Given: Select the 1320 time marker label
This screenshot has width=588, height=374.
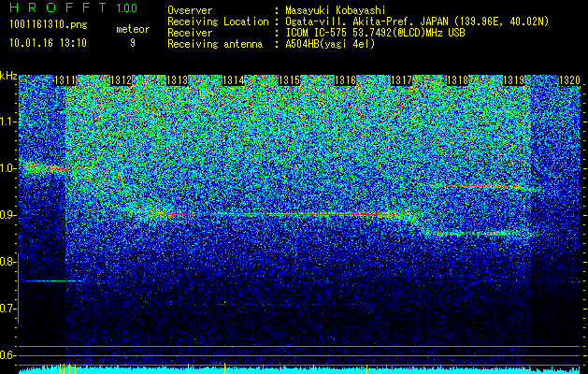Looking at the screenshot, I should [569, 80].
